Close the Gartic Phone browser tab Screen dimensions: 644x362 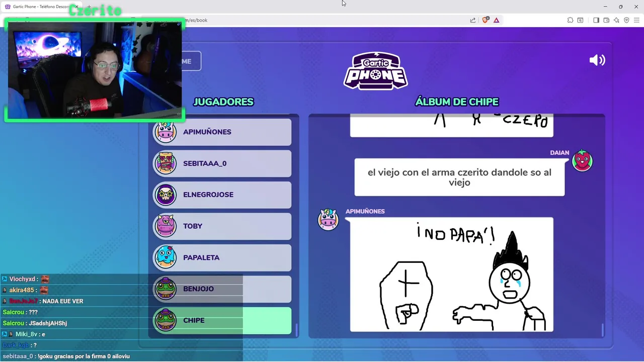click(76, 7)
